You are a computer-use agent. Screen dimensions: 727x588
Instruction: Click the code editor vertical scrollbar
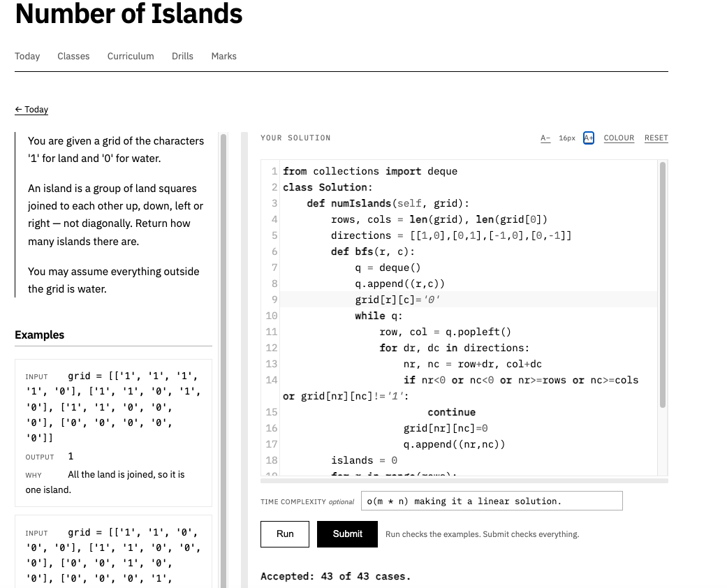tap(663, 285)
